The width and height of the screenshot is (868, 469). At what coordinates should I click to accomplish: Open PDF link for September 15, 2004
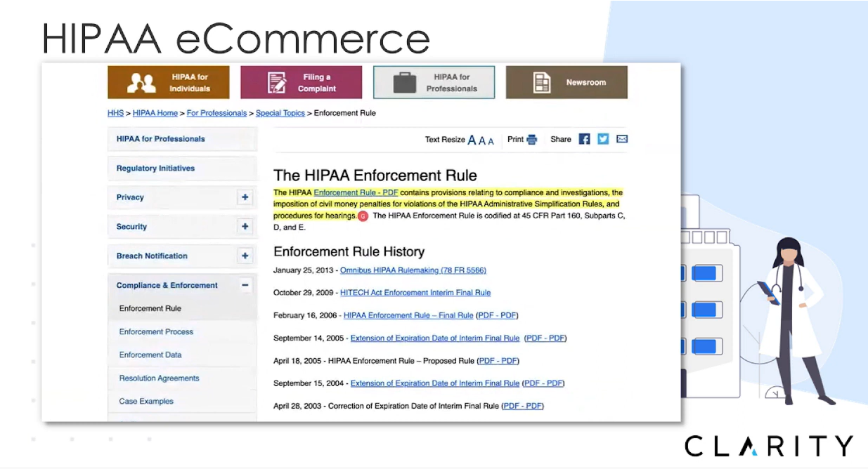(x=543, y=383)
